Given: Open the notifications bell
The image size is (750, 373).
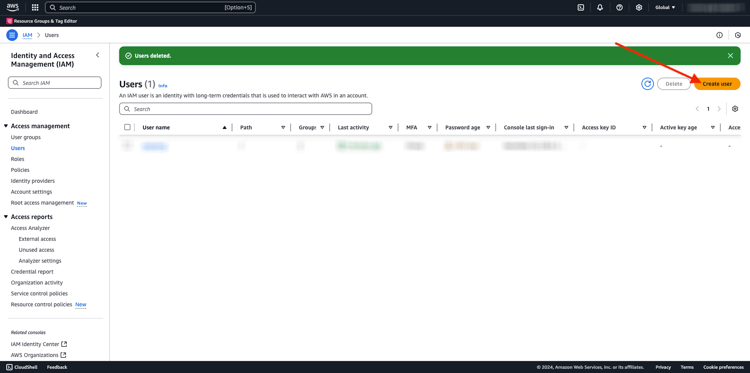Looking at the screenshot, I should [x=600, y=8].
